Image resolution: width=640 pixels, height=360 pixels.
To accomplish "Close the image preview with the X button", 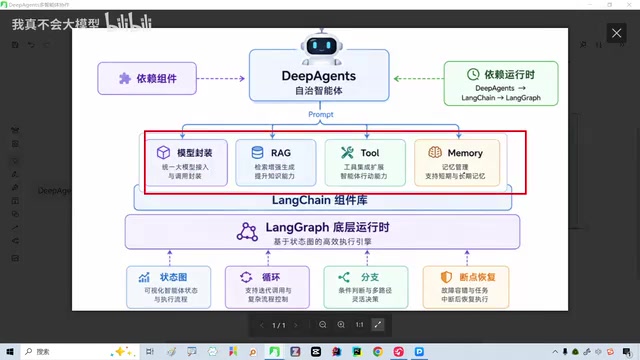I will 616,33.
